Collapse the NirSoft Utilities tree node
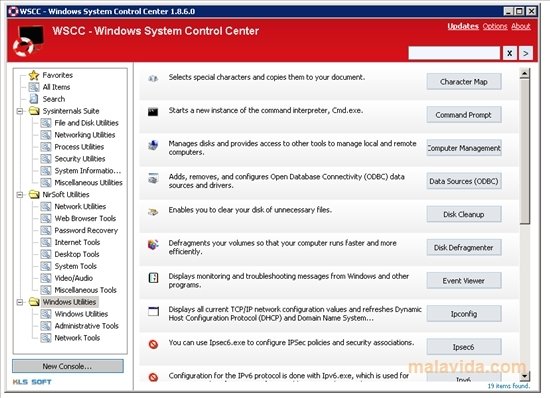 [x=20, y=195]
